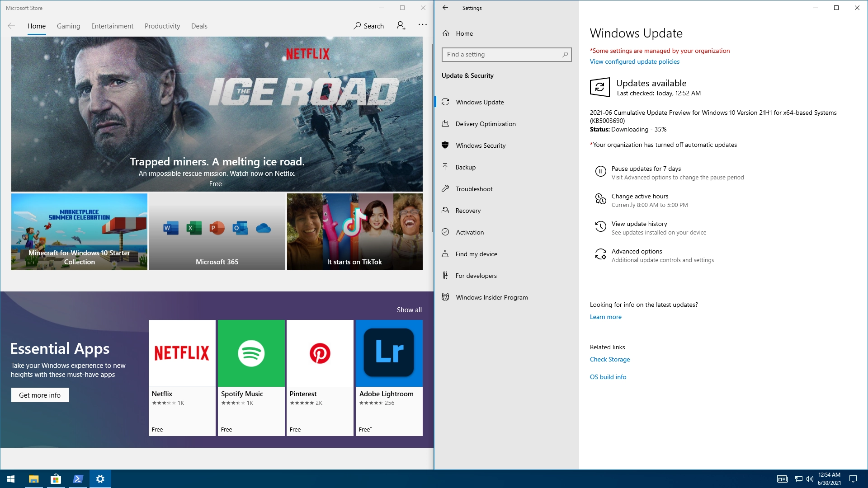Open the Store three-dots more menu

click(x=423, y=25)
